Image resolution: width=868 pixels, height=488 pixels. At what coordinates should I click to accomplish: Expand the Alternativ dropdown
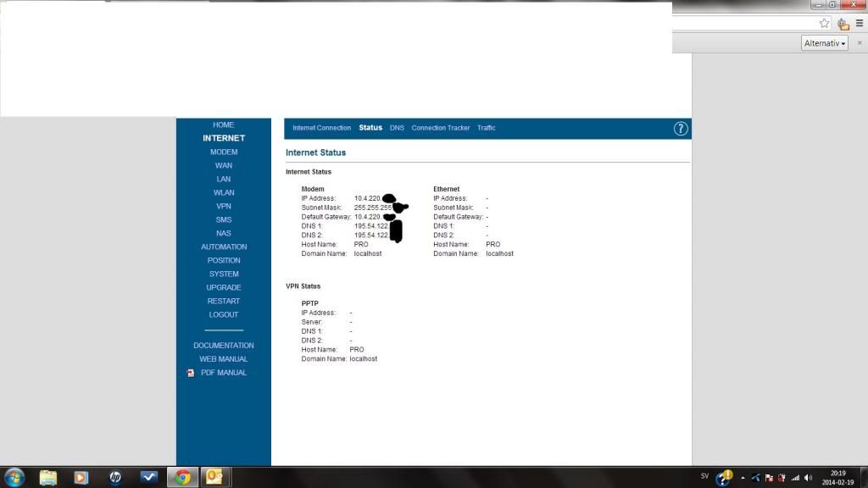(x=825, y=43)
